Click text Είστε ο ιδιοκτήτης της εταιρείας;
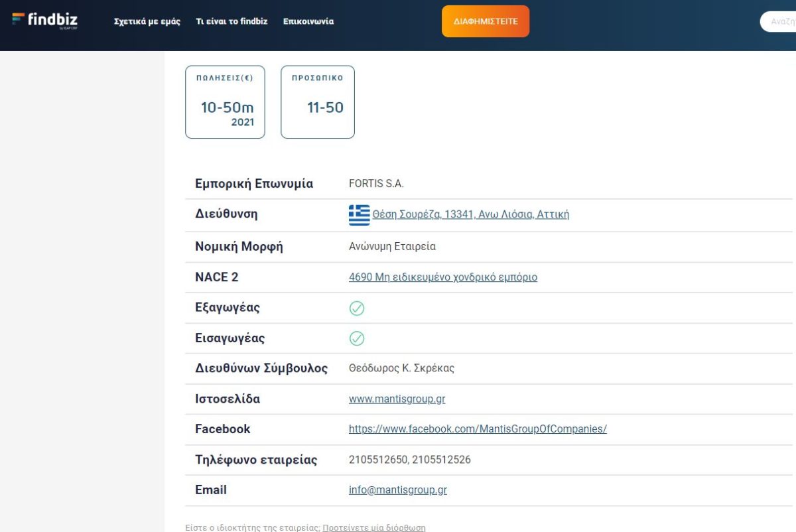 [253, 528]
